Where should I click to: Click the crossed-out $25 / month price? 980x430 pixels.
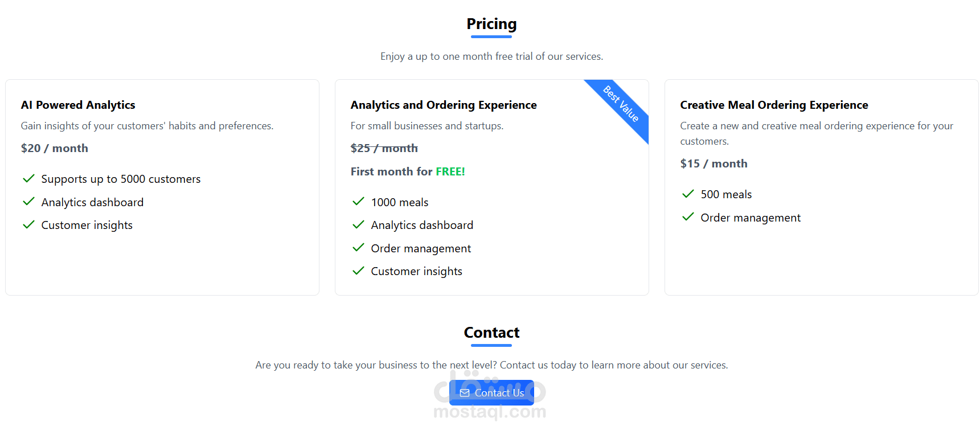pos(384,148)
